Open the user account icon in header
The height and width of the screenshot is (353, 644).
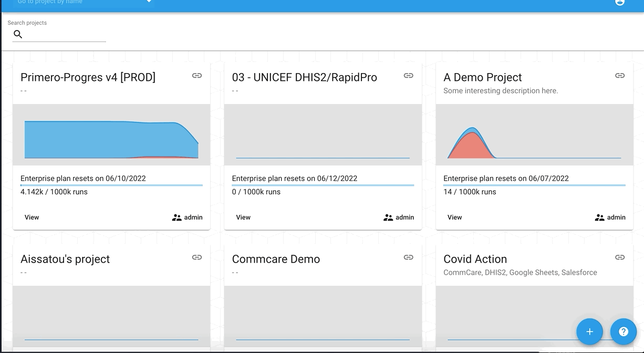coord(620,2)
